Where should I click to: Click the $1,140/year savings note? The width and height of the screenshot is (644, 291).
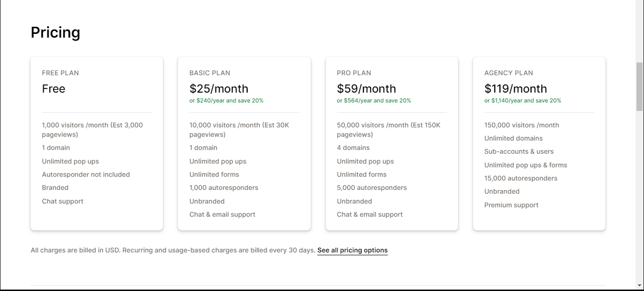[523, 101]
